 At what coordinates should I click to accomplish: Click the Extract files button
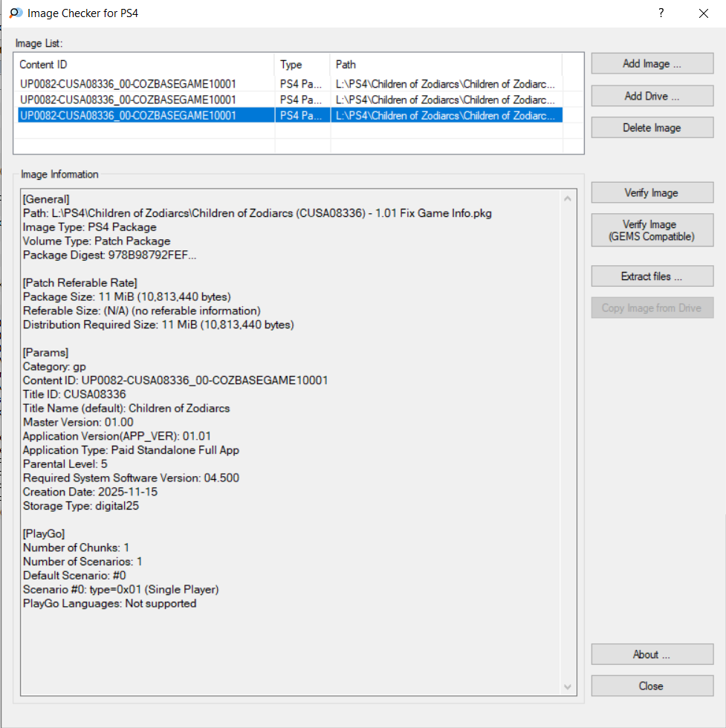click(652, 276)
